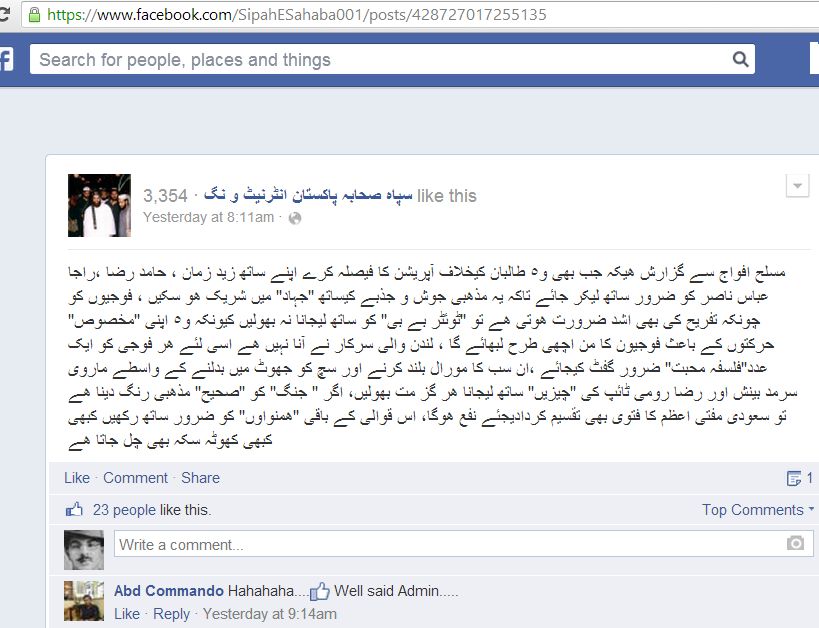This screenshot has height=628, width=819.
Task: Share this post
Action: (x=201, y=478)
